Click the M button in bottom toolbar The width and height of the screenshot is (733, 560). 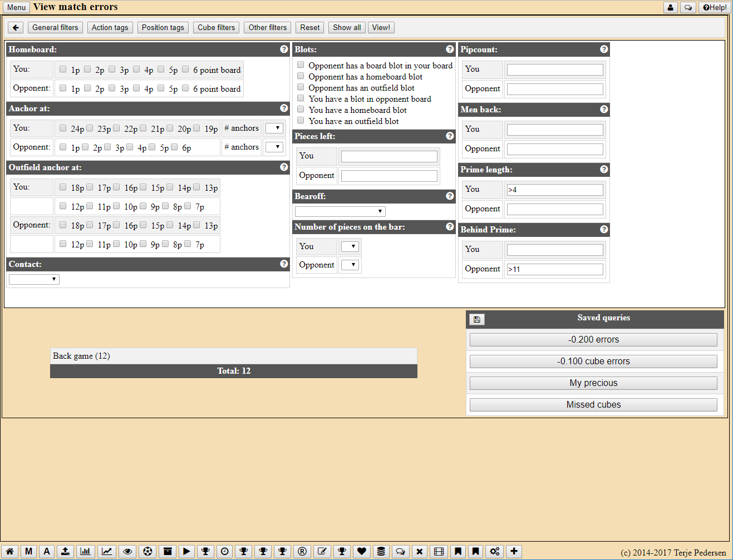click(28, 551)
